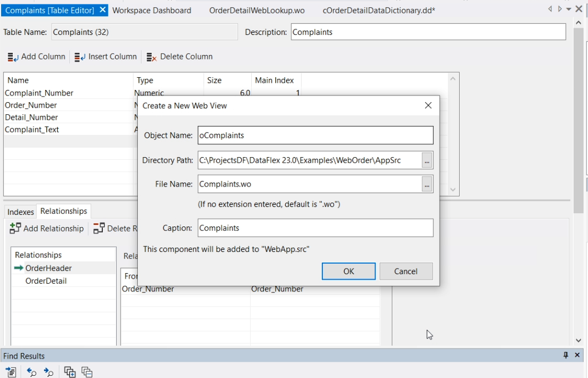Click the go-to-source icon in Find Results
The width and height of the screenshot is (588, 378).
[x=11, y=372]
